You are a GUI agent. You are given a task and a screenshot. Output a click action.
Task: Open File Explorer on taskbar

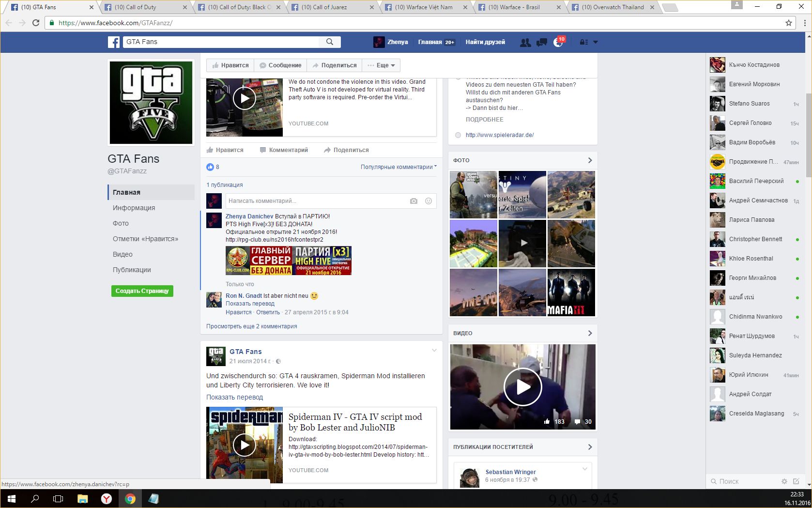83,499
